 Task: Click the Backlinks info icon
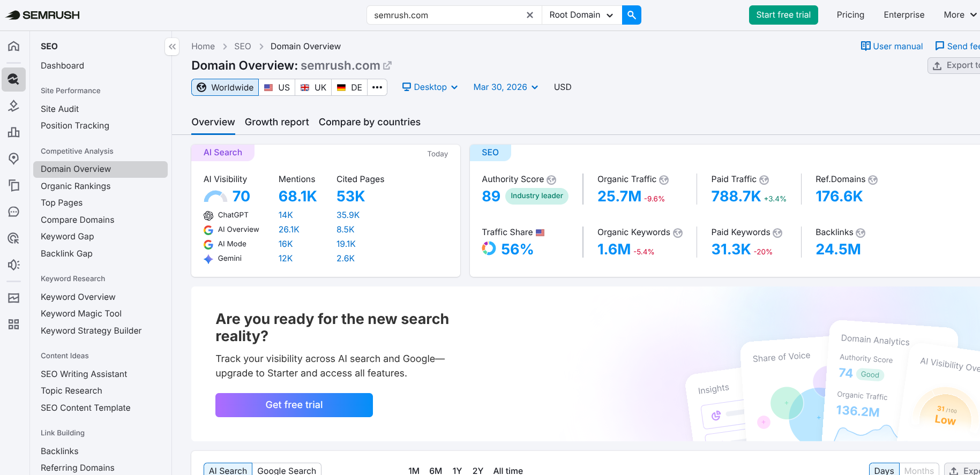point(861,233)
